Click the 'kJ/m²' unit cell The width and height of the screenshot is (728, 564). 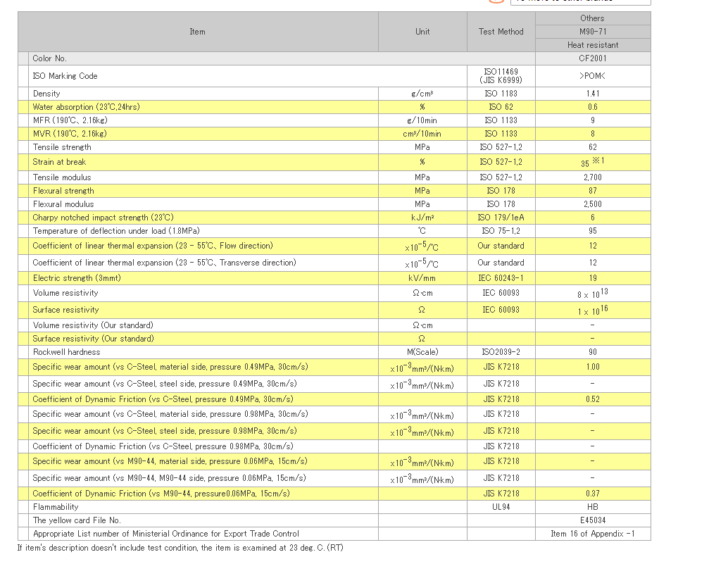(422, 218)
